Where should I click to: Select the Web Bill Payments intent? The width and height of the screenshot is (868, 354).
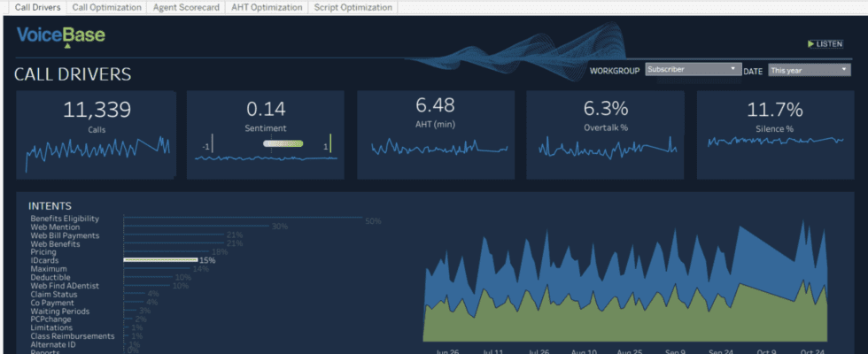[65, 235]
